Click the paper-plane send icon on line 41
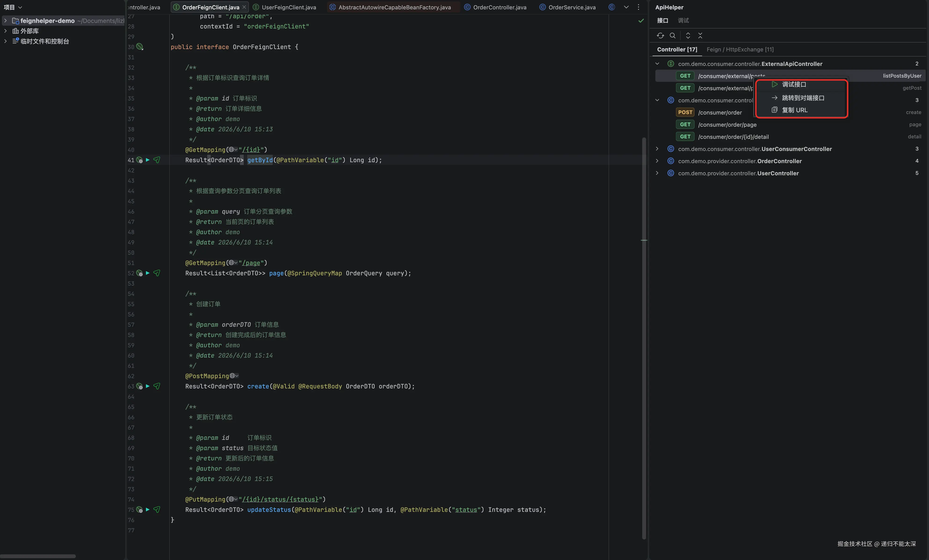 [x=157, y=160]
